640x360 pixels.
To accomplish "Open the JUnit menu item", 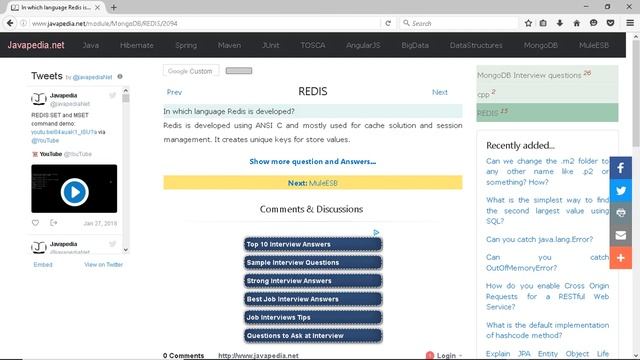I will [x=271, y=45].
